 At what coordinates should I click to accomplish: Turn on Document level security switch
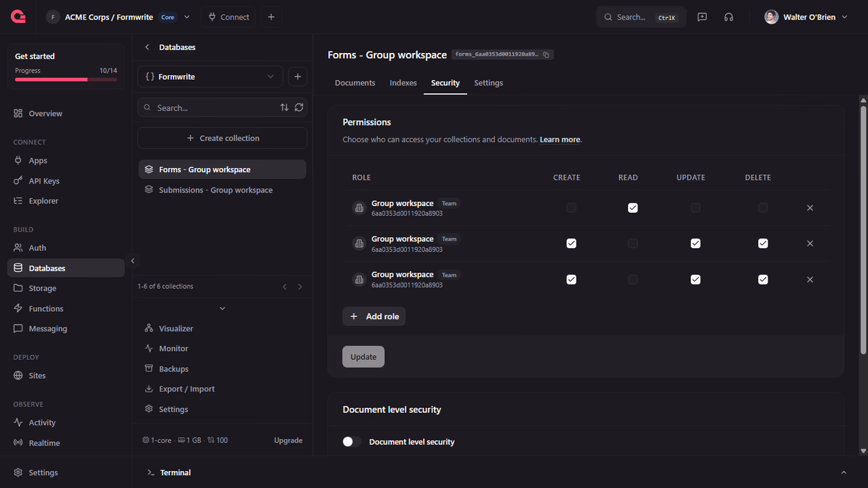[352, 442]
